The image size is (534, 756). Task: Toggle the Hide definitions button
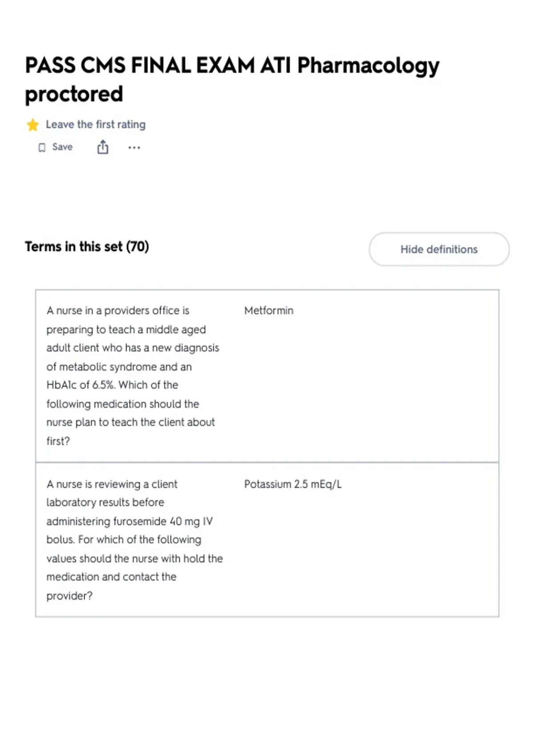(x=439, y=249)
